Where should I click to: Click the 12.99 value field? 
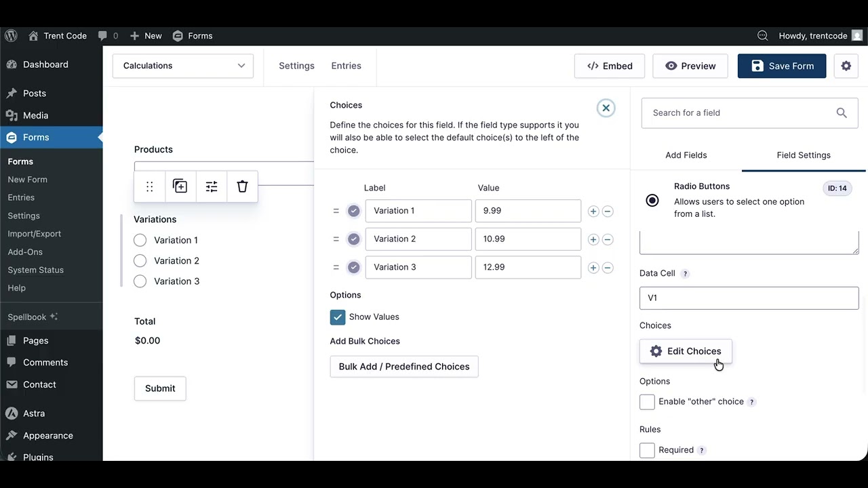point(528,267)
